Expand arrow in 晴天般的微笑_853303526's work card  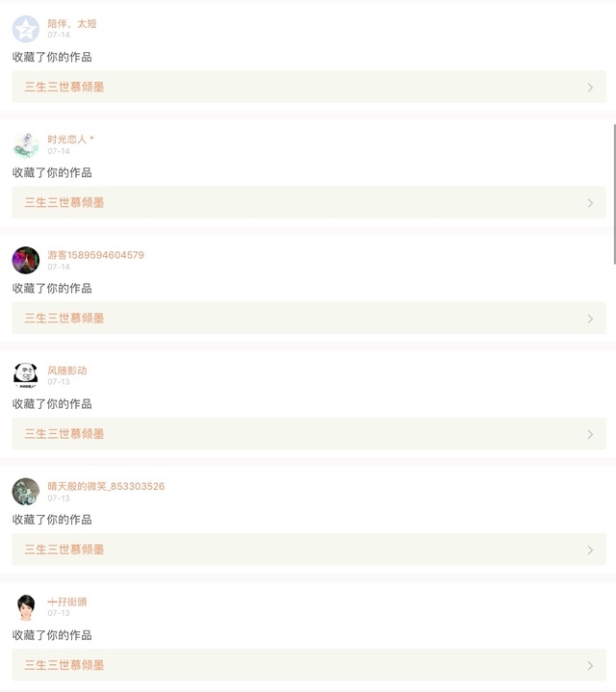[x=590, y=550]
